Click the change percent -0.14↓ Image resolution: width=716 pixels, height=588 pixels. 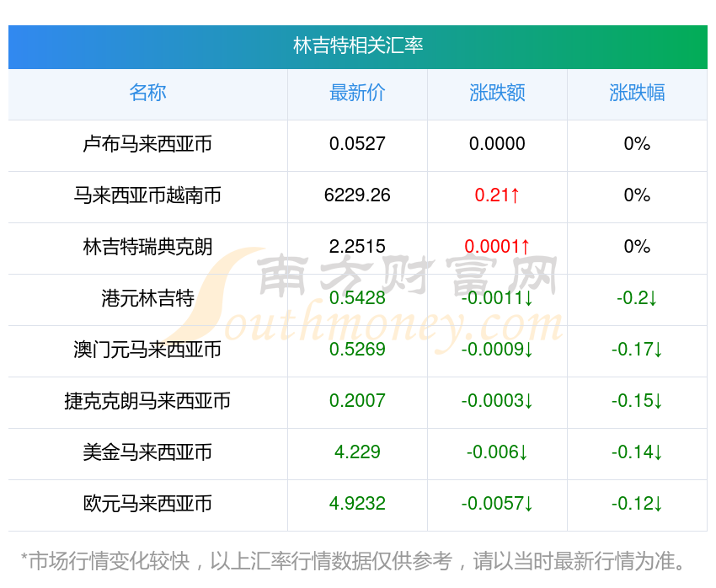pos(637,452)
